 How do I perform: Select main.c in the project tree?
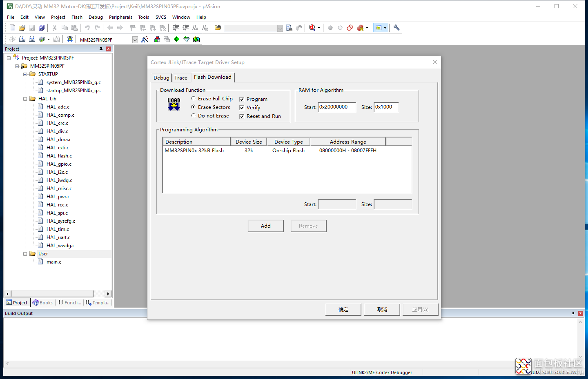[54, 262]
